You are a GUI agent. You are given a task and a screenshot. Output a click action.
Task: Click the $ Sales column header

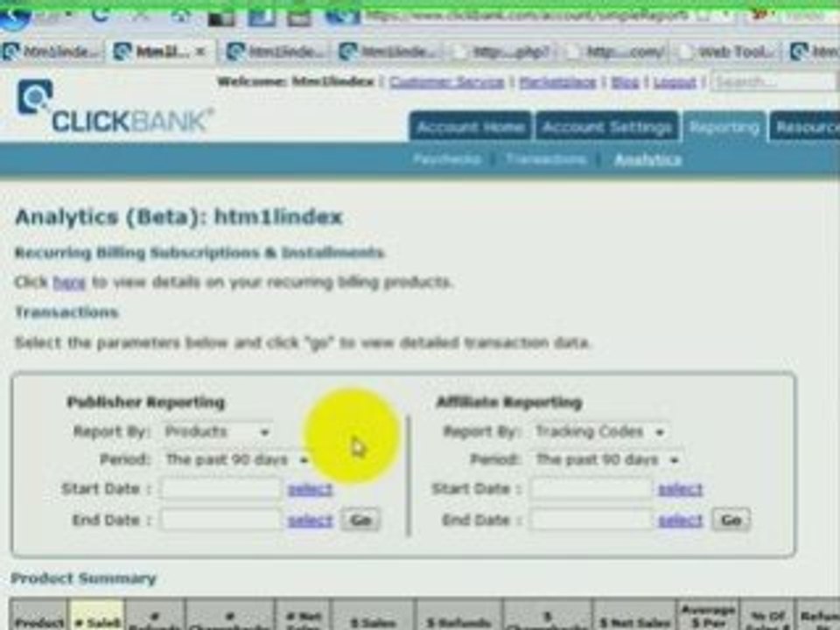[x=373, y=616]
